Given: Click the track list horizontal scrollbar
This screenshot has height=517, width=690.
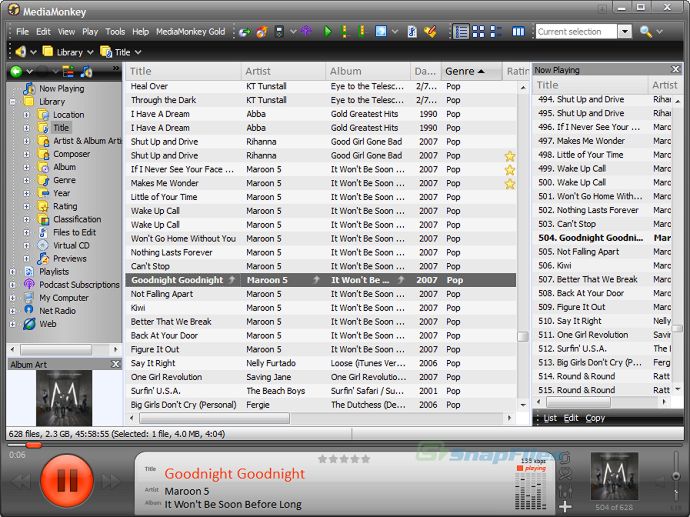Looking at the screenshot, I should pos(214,418).
